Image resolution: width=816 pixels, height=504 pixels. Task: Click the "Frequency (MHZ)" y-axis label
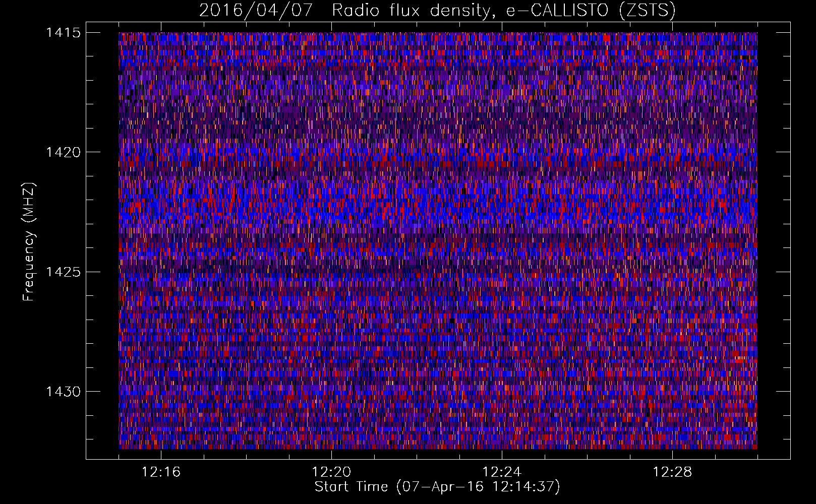pyautogui.click(x=29, y=242)
